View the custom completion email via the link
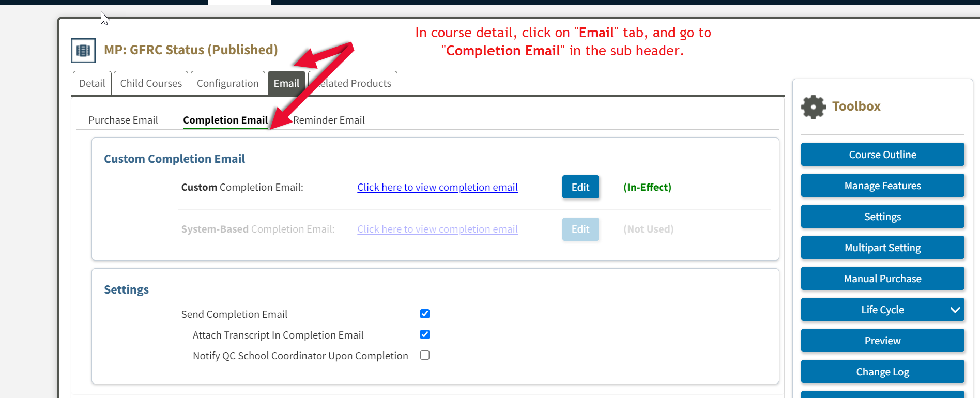980x398 pixels. point(437,187)
